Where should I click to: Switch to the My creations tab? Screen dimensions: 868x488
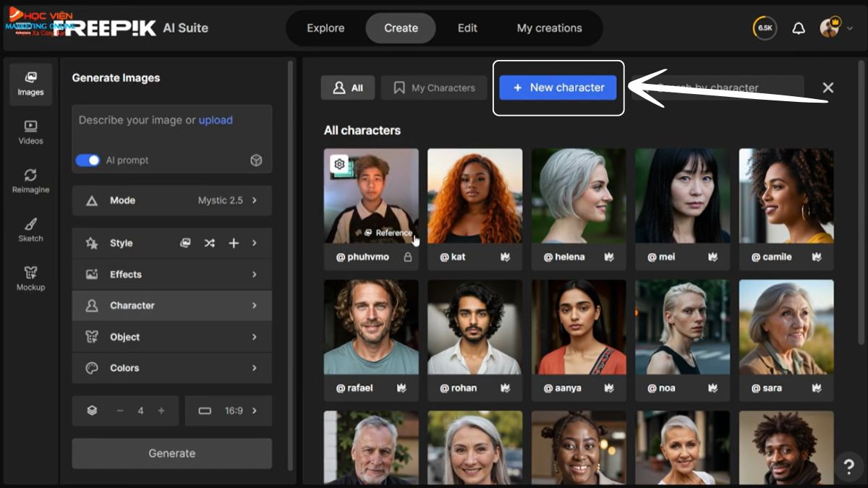coord(550,28)
